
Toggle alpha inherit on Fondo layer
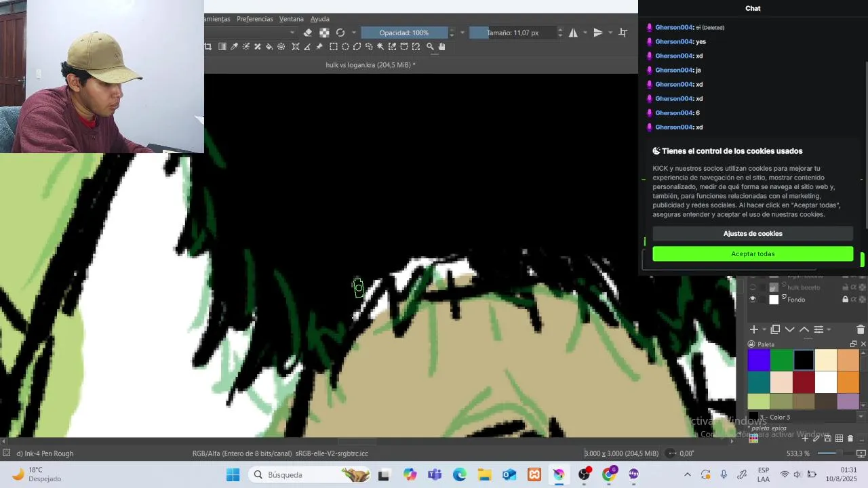tap(854, 300)
